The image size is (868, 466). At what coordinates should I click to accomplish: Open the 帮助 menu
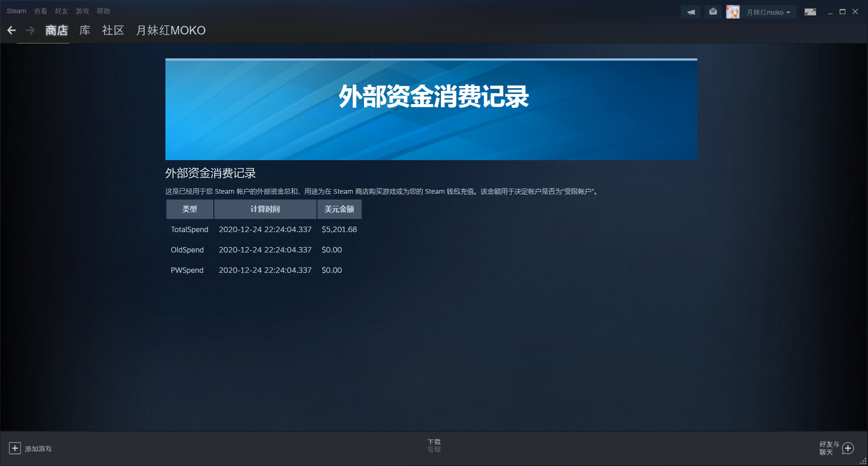pyautogui.click(x=104, y=11)
